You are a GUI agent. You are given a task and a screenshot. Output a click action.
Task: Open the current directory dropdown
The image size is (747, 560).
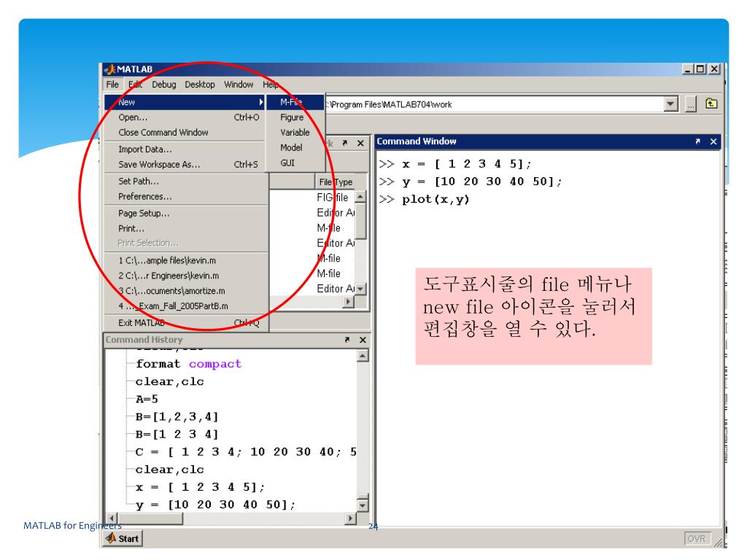pyautogui.click(x=671, y=104)
